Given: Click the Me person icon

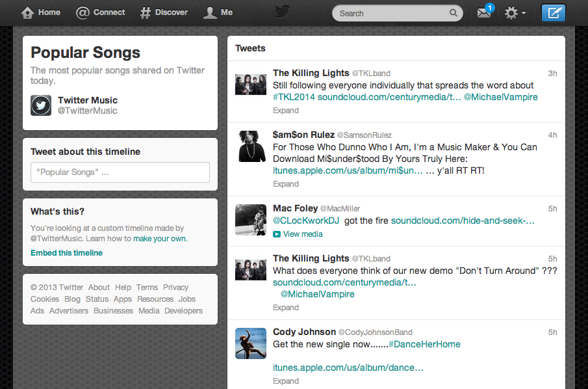Looking at the screenshot, I should pos(210,13).
